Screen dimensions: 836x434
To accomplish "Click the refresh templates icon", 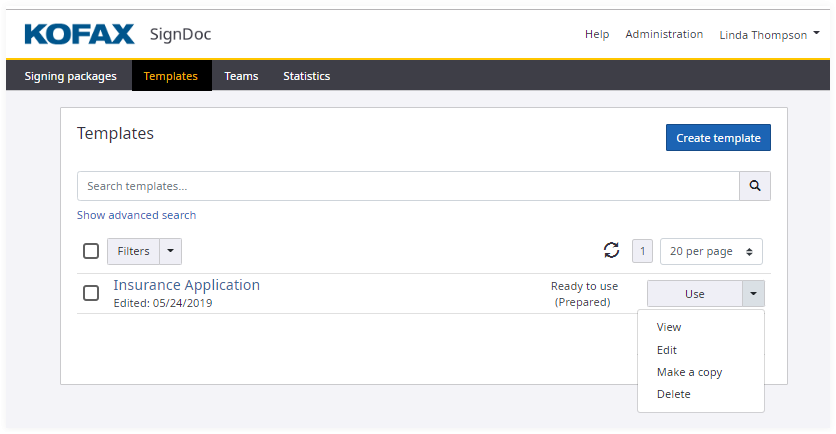I will click(x=612, y=251).
